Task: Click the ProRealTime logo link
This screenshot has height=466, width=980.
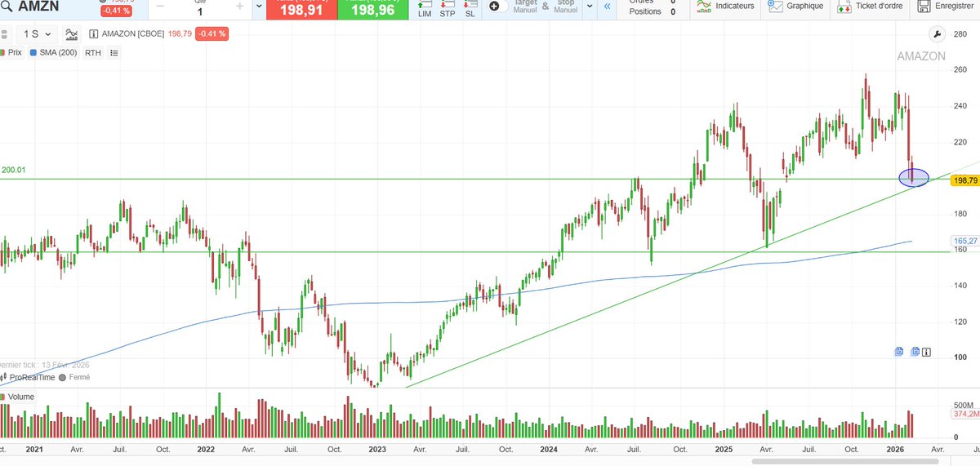Action: pos(29,377)
